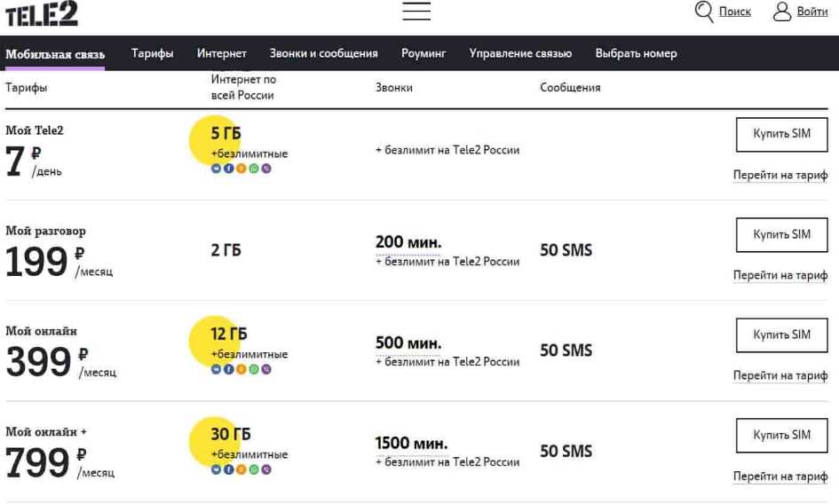This screenshot has width=839, height=504.
Task: Click the user profile icon beside Войти
Action: point(782,12)
